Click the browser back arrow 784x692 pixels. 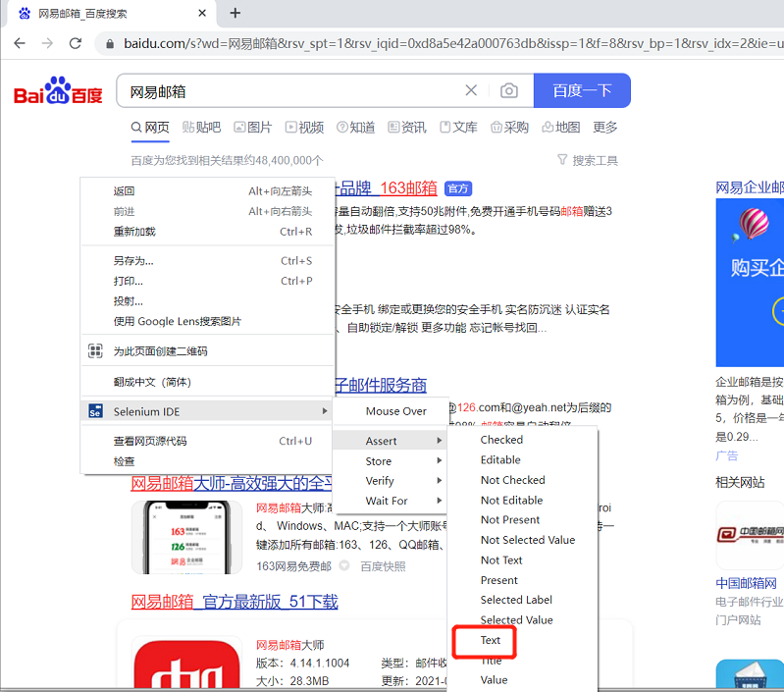(20, 43)
